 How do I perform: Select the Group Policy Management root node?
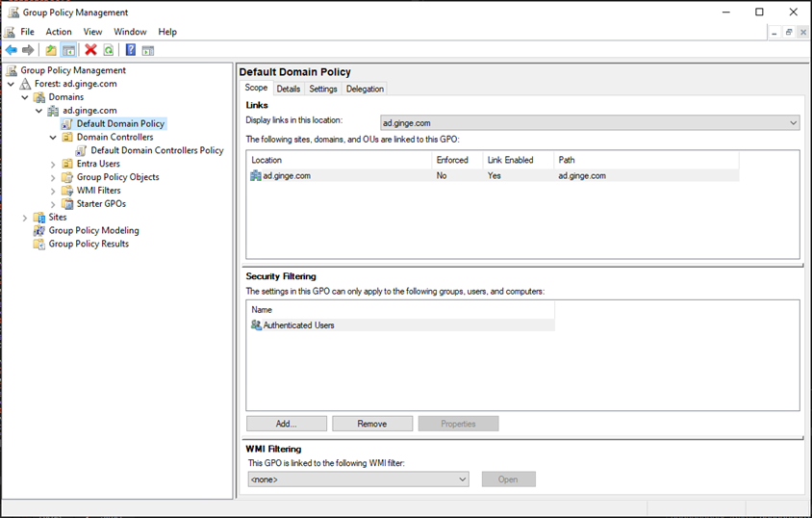73,70
